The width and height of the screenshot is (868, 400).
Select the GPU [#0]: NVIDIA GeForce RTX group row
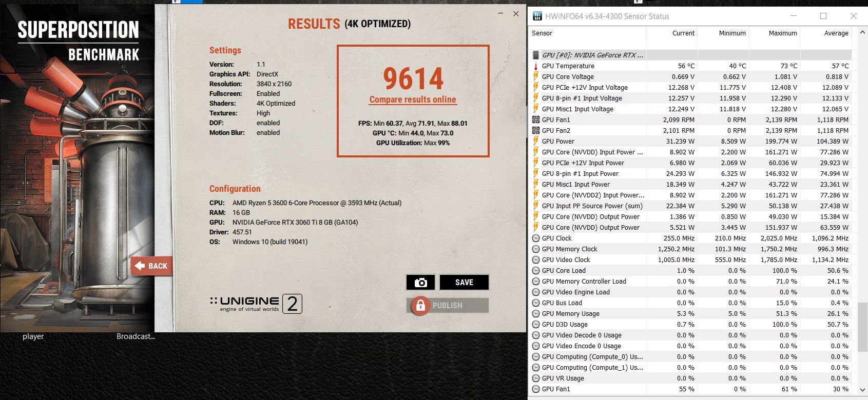coord(690,55)
